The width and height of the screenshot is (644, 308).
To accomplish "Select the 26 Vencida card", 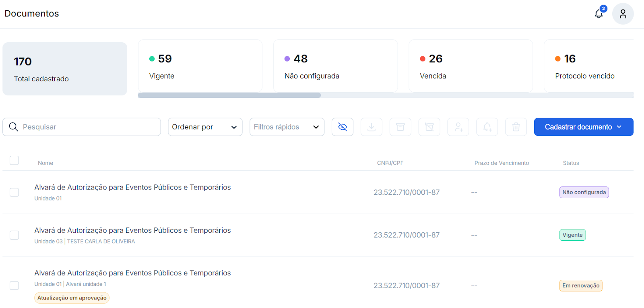I will (x=471, y=66).
